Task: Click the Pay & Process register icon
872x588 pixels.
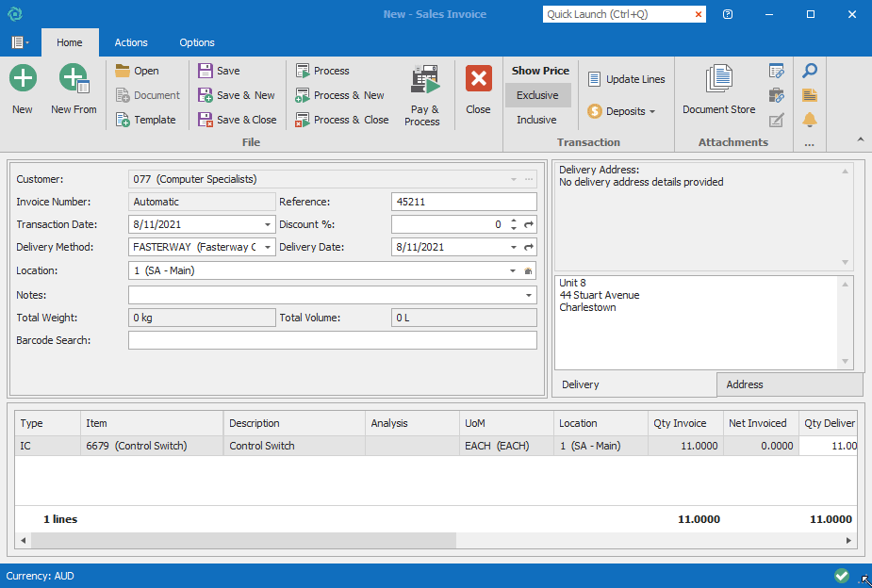Action: (423, 81)
